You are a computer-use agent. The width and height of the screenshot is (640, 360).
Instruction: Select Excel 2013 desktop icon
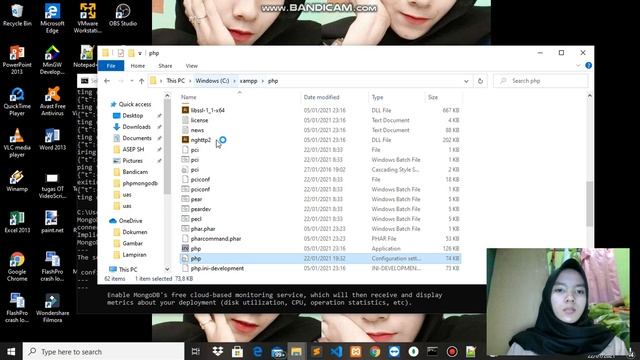point(17,222)
